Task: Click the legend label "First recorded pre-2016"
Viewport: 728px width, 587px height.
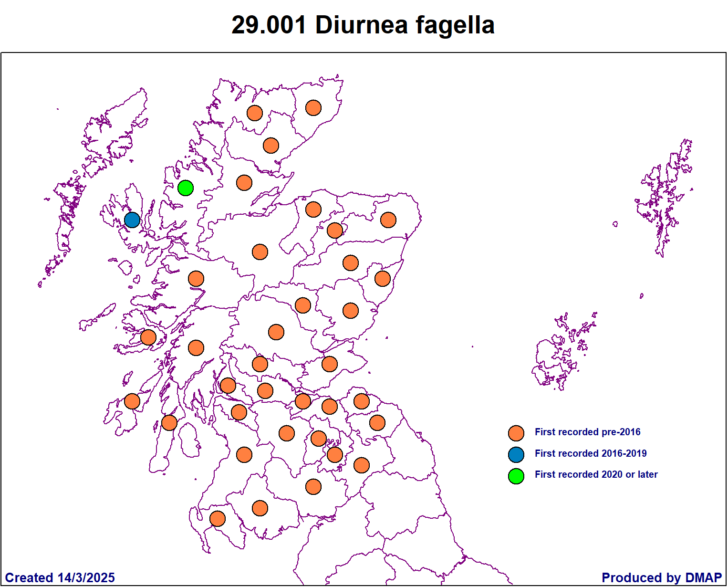Action: tap(587, 432)
